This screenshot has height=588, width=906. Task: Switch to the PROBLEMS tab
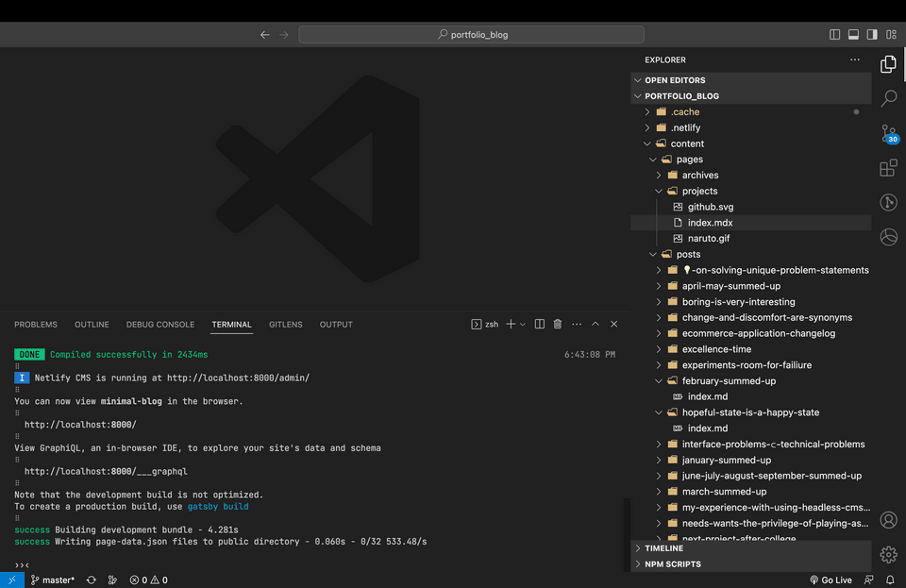point(36,325)
